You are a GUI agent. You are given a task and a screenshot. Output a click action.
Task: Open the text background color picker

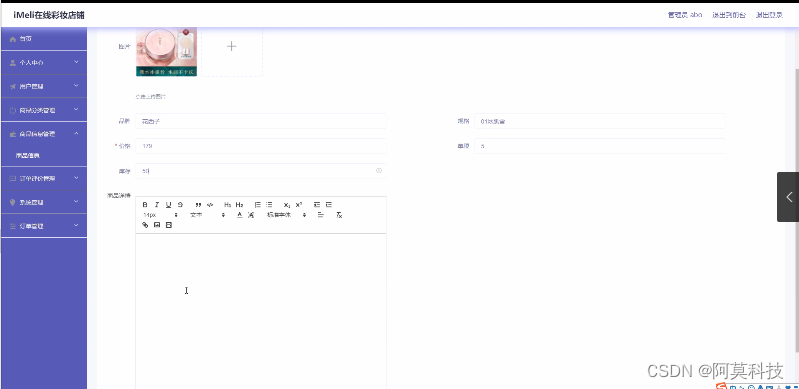tap(251, 215)
